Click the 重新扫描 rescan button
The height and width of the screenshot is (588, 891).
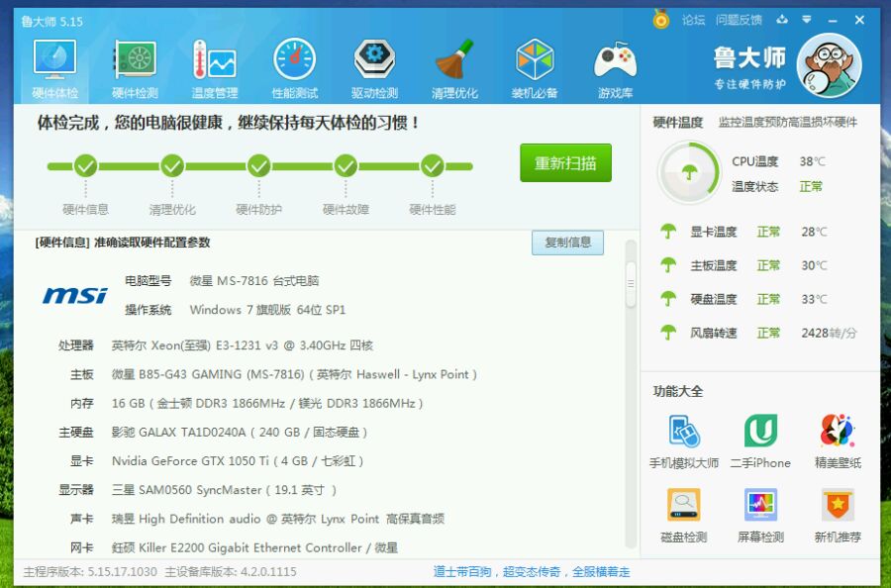565,163
